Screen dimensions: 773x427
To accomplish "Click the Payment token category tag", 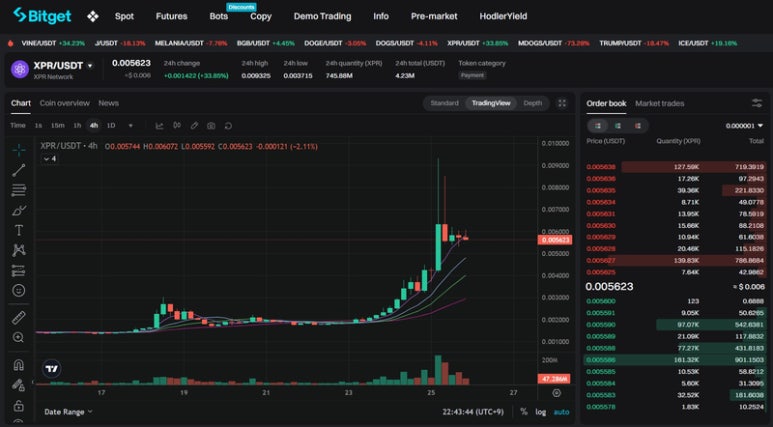I will (x=472, y=75).
